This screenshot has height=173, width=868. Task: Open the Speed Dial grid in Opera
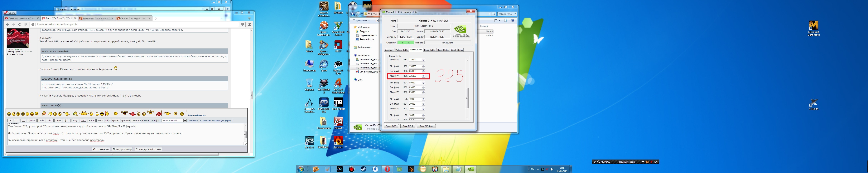point(26,24)
